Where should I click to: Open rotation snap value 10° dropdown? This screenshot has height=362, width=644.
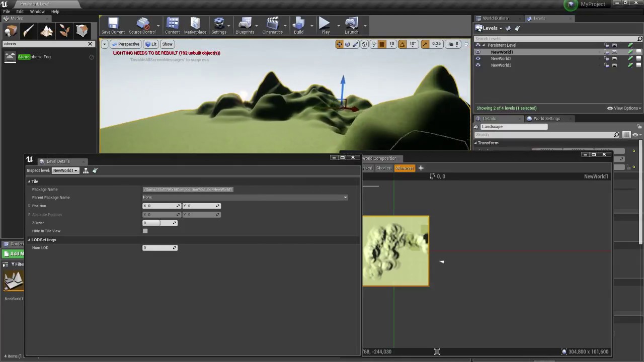tap(413, 44)
